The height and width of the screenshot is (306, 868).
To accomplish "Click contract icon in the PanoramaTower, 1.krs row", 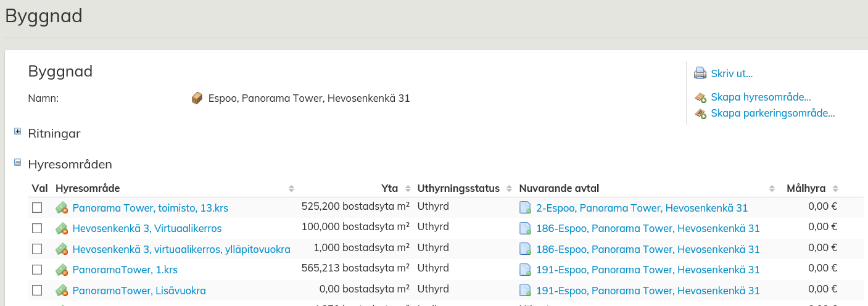I will click(x=525, y=270).
